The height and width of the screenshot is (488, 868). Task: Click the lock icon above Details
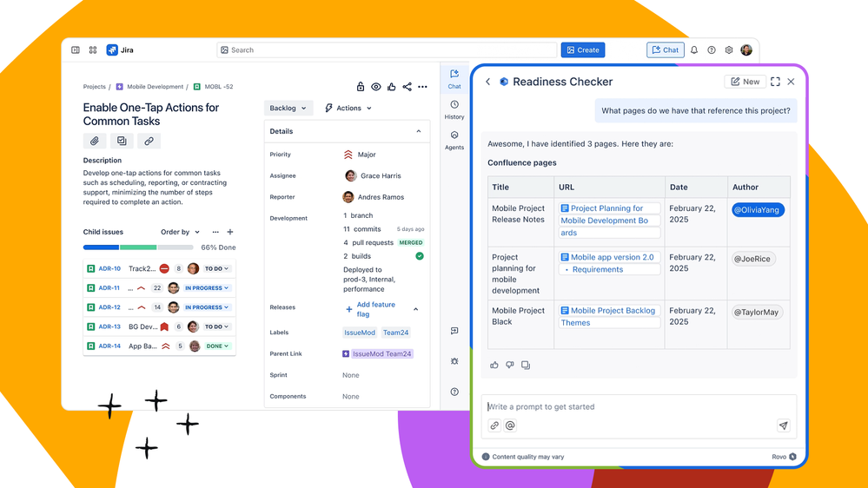pos(361,87)
